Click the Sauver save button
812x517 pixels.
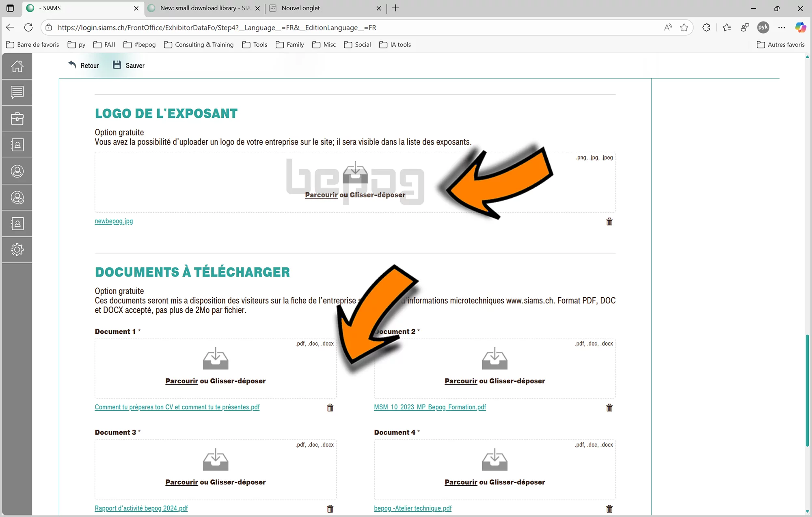point(129,65)
